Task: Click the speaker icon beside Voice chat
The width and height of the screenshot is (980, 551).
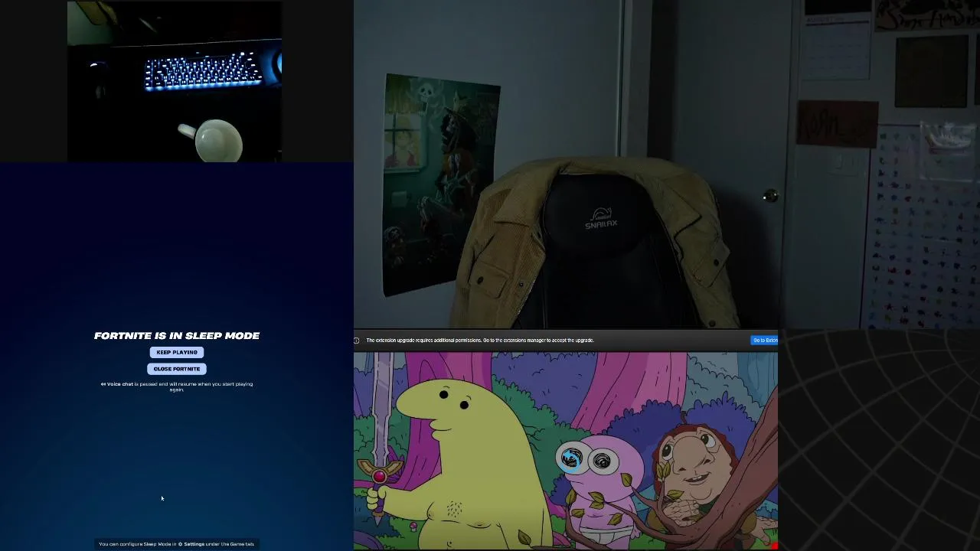Action: click(103, 384)
